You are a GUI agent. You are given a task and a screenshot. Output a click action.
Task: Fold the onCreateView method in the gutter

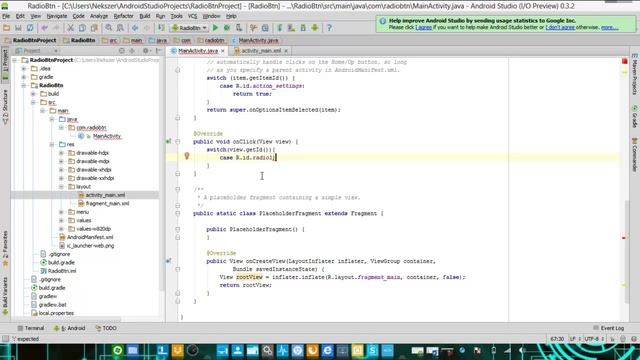[x=178, y=269]
